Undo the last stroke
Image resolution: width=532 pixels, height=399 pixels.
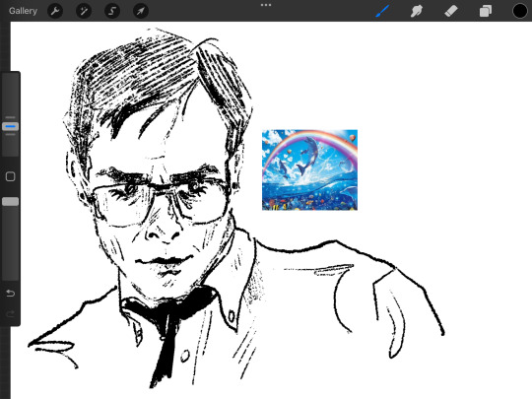coord(11,294)
